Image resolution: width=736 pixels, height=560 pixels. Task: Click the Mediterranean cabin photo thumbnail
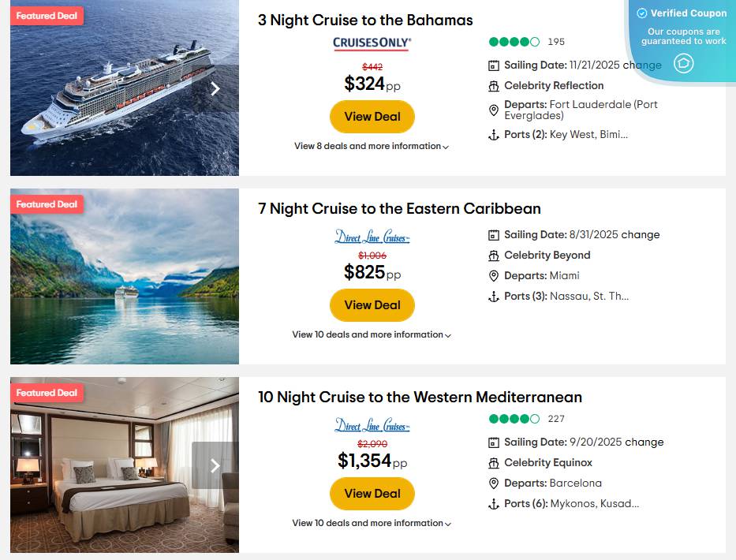[x=123, y=465]
